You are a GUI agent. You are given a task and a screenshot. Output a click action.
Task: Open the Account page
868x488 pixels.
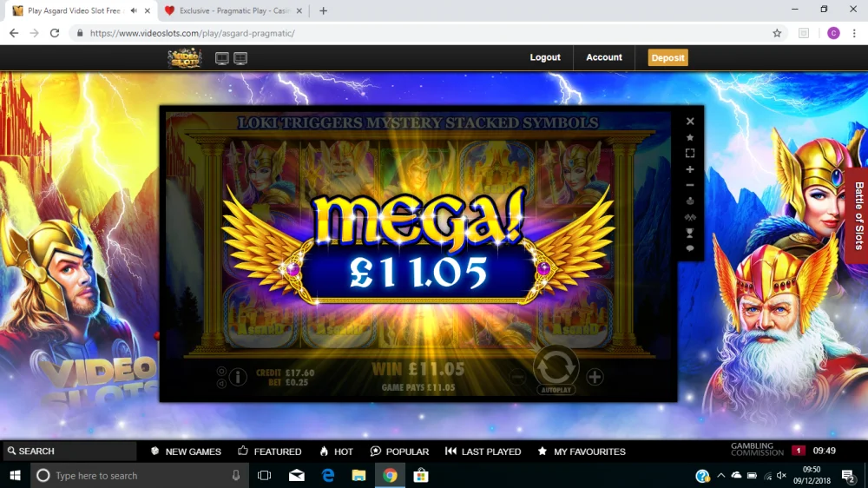click(604, 57)
